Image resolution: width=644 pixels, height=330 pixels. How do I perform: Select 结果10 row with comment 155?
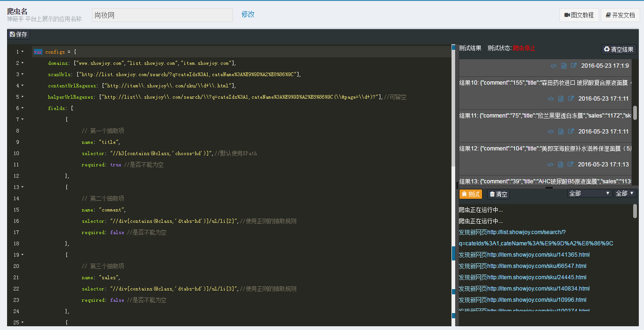pos(545,83)
